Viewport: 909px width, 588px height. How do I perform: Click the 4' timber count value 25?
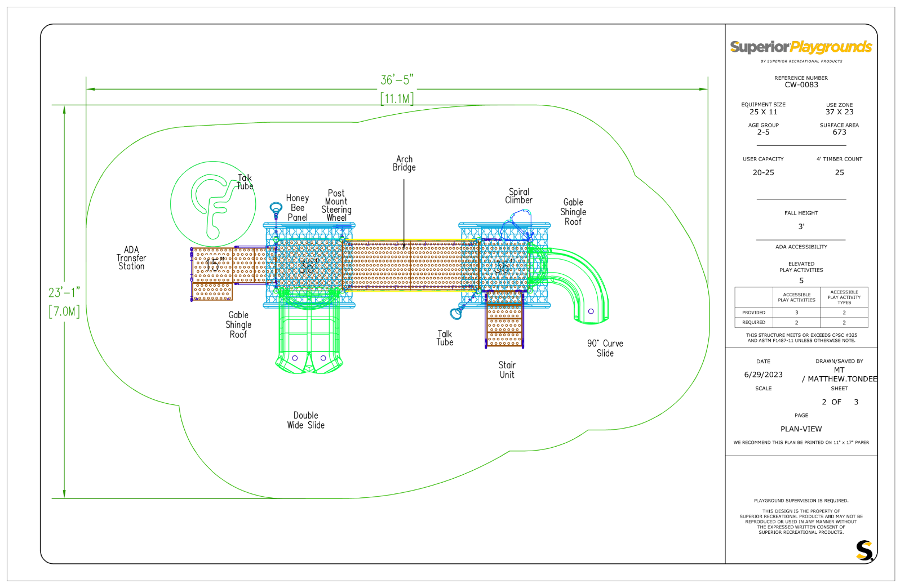(839, 173)
